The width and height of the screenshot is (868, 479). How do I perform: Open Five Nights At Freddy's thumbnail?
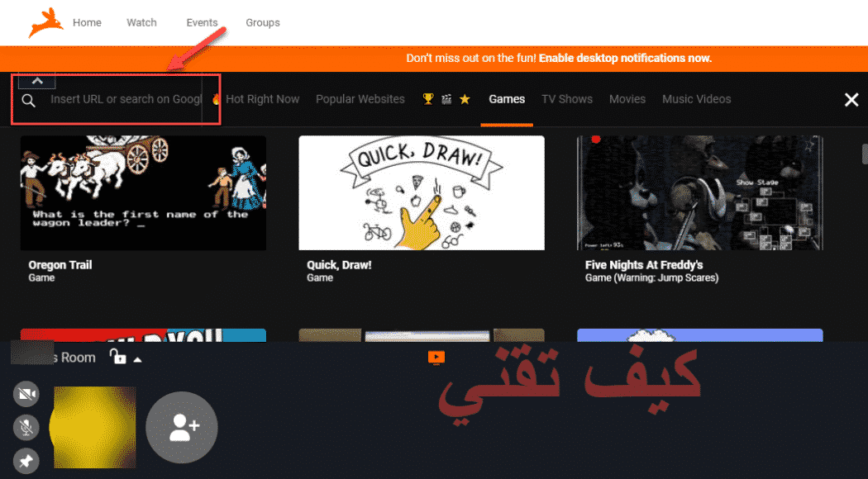click(699, 193)
